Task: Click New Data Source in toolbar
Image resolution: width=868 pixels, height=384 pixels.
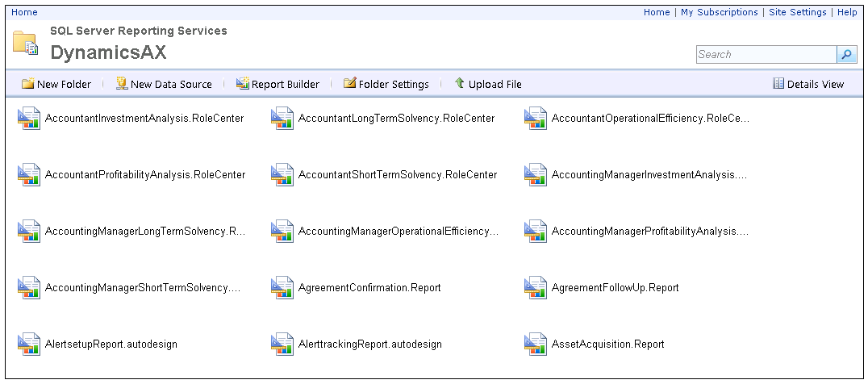Action: (164, 84)
